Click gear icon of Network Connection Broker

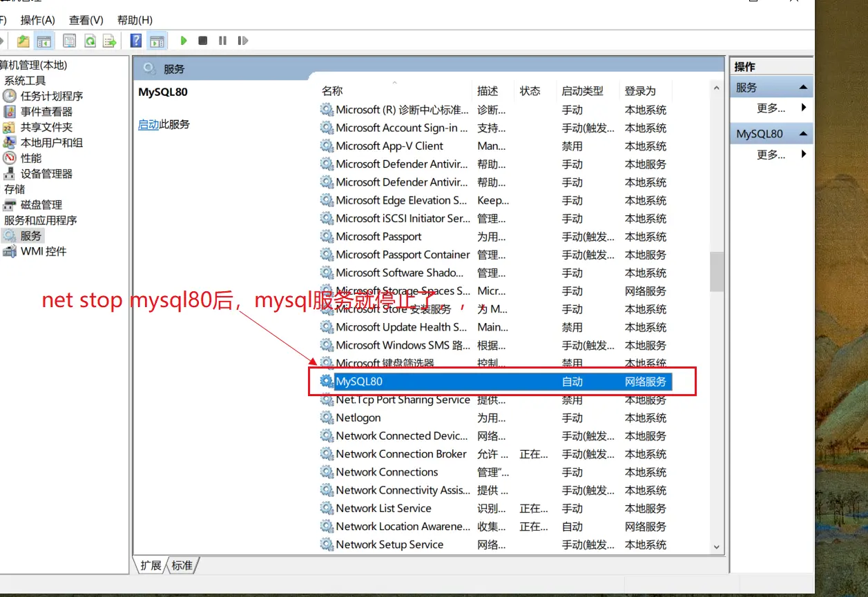point(327,454)
